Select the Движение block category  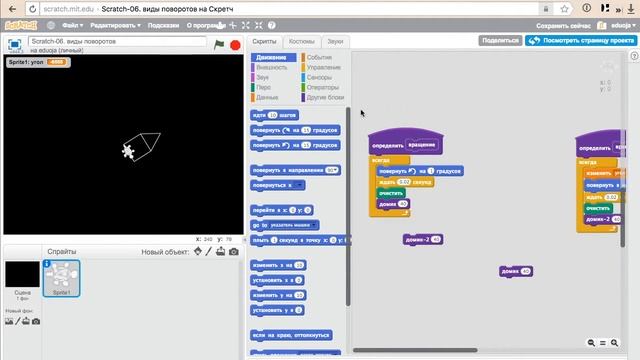coord(273,57)
